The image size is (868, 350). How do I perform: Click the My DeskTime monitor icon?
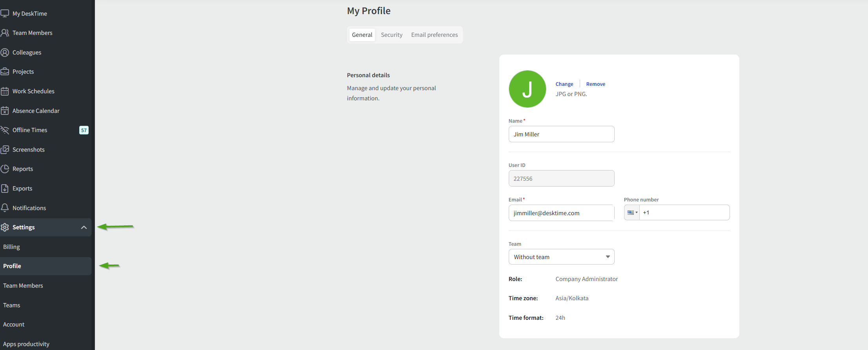[5, 13]
